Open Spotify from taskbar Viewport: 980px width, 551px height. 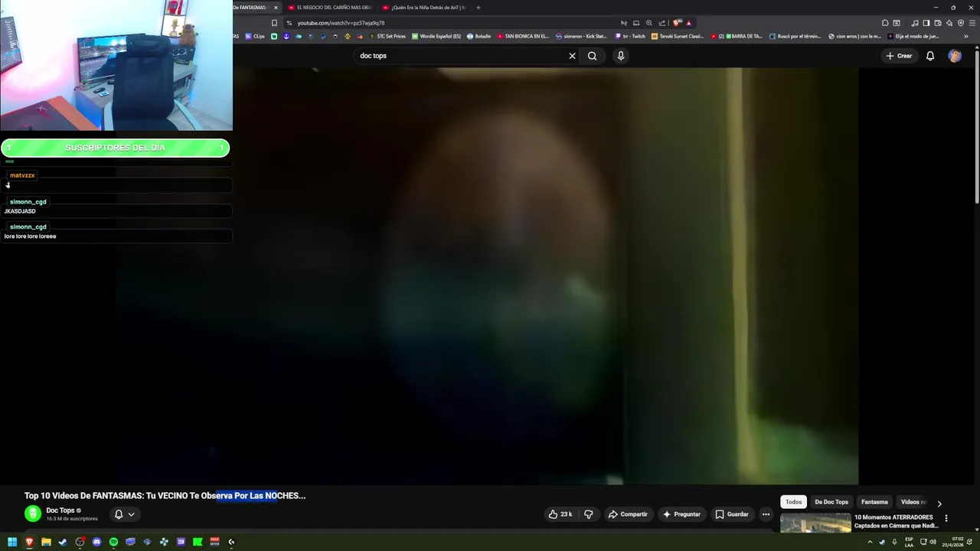pyautogui.click(x=113, y=542)
